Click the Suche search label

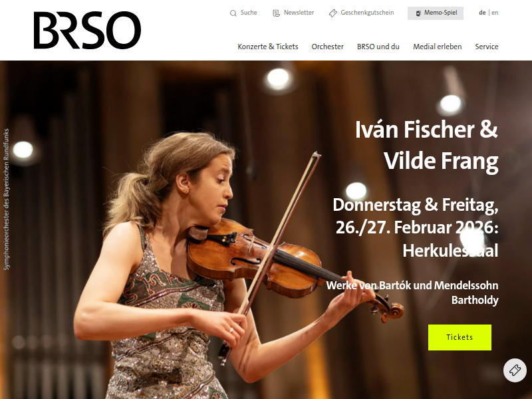click(x=249, y=13)
